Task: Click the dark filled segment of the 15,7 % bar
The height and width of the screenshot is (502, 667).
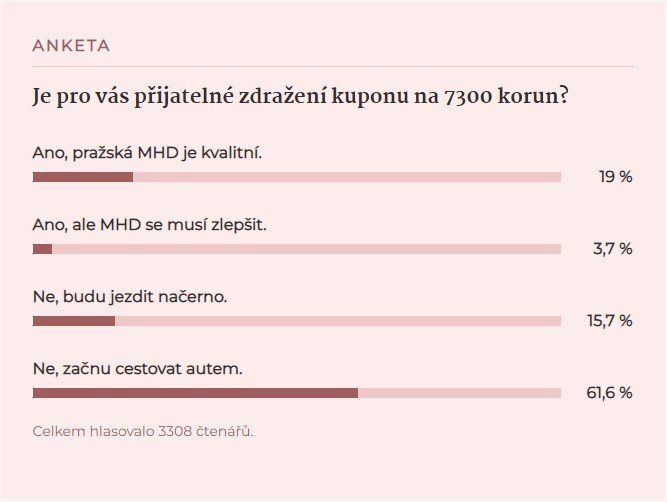Action: tap(74, 321)
